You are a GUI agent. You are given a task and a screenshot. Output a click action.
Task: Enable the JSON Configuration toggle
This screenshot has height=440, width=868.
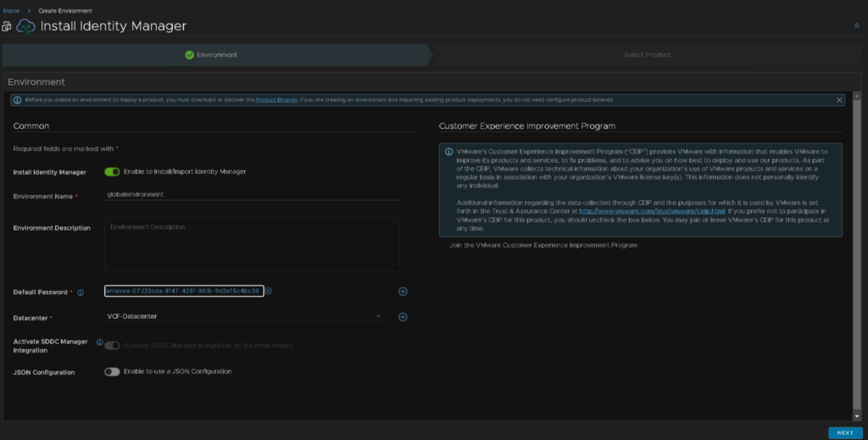112,371
